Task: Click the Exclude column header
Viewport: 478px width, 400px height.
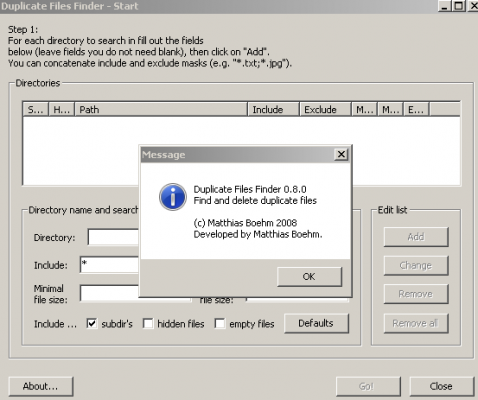Action: tap(325, 109)
